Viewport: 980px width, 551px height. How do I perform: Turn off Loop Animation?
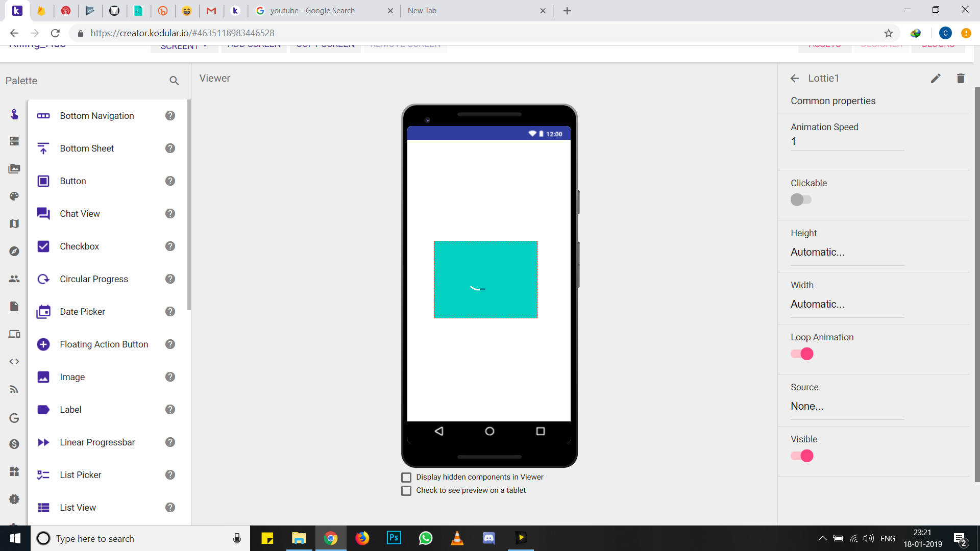[x=802, y=354]
